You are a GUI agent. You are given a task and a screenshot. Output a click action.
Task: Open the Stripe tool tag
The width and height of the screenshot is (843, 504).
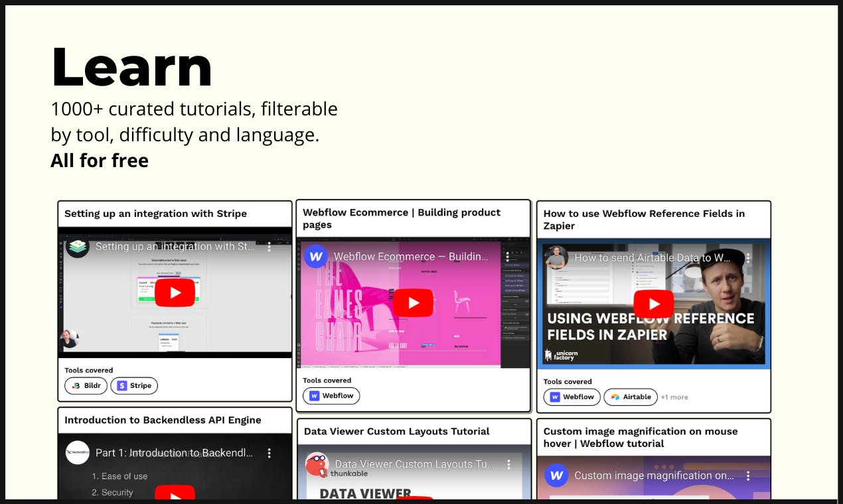[134, 385]
